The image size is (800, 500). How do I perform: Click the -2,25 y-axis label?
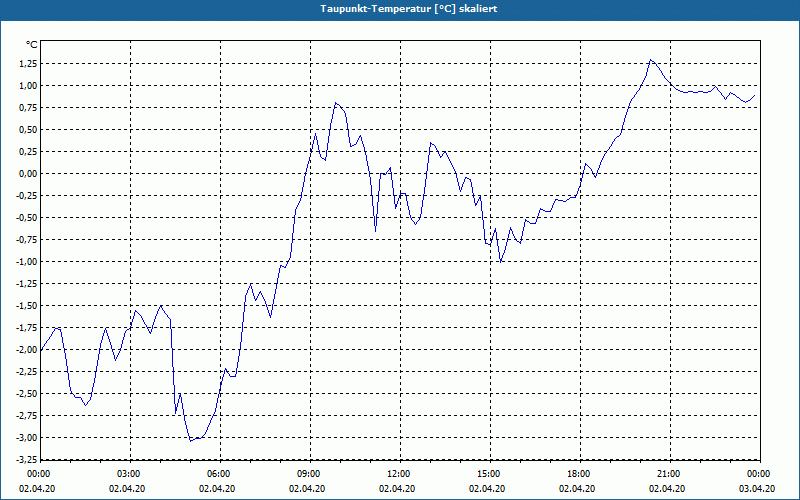tap(28, 371)
